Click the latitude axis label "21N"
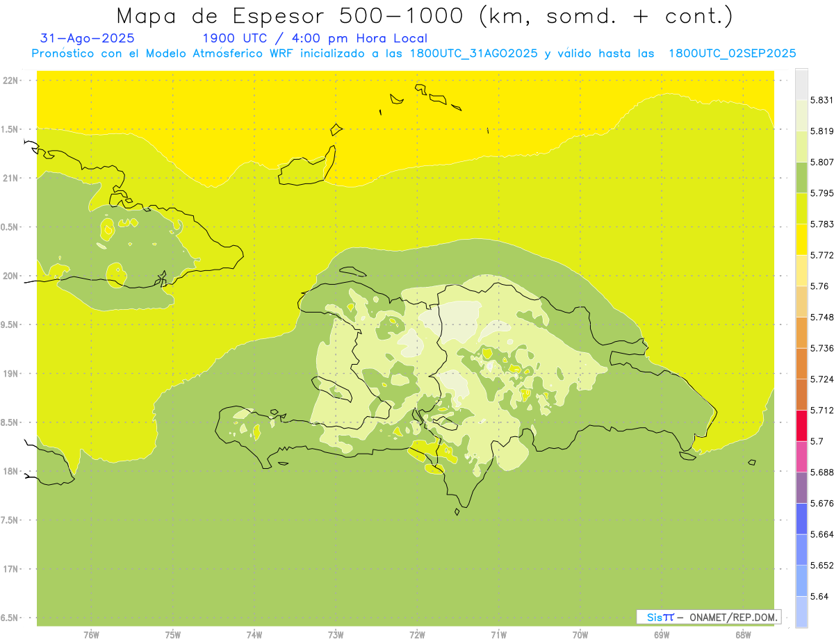Image resolution: width=834 pixels, height=644 pixels. click(10, 178)
